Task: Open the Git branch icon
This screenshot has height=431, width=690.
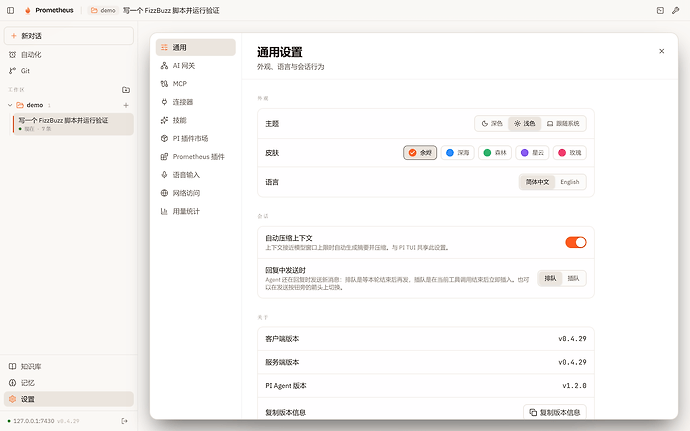Action: [12, 70]
